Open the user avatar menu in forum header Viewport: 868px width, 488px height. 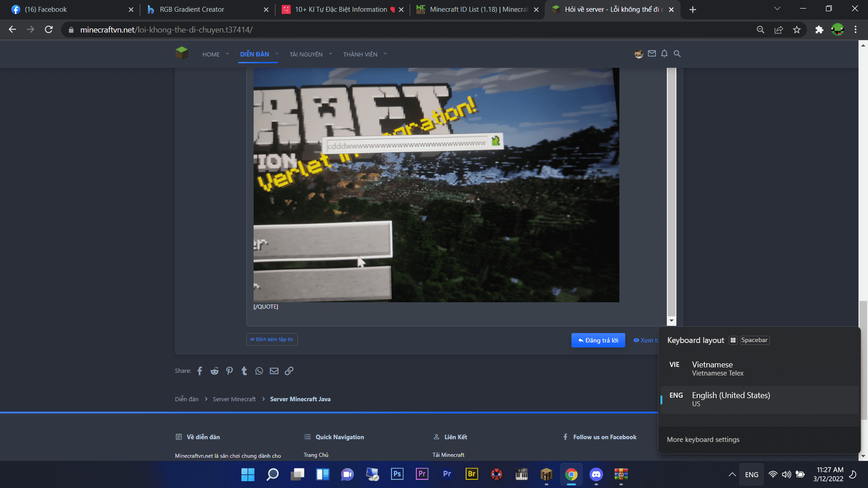click(639, 54)
